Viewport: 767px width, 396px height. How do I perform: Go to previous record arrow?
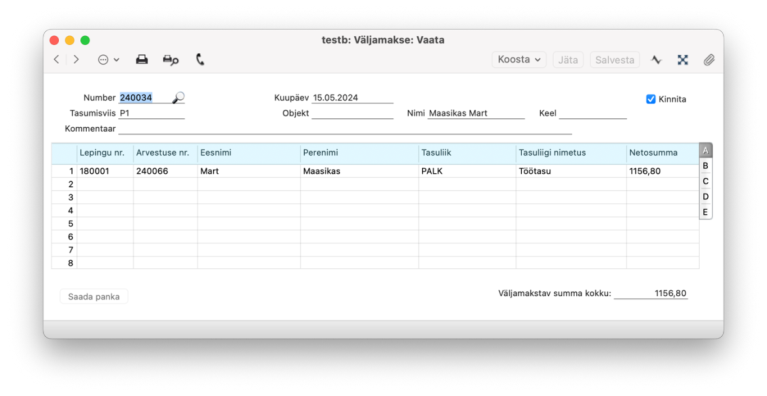[56, 60]
